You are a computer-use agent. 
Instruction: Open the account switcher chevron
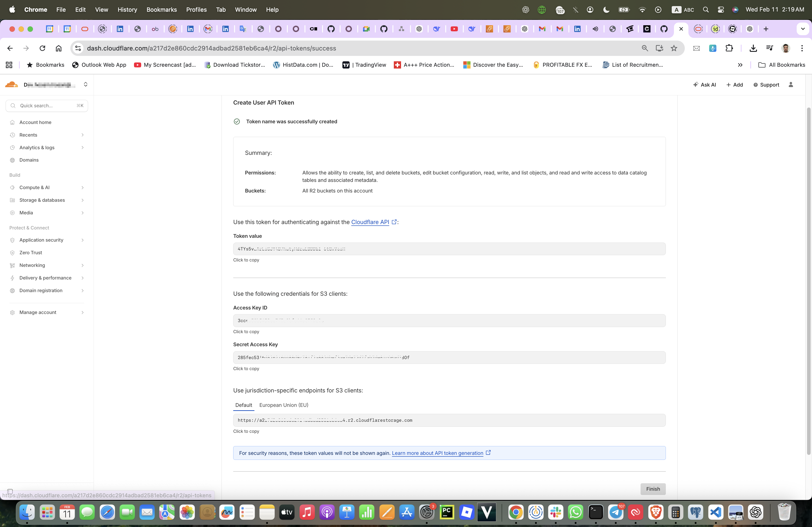86,85
